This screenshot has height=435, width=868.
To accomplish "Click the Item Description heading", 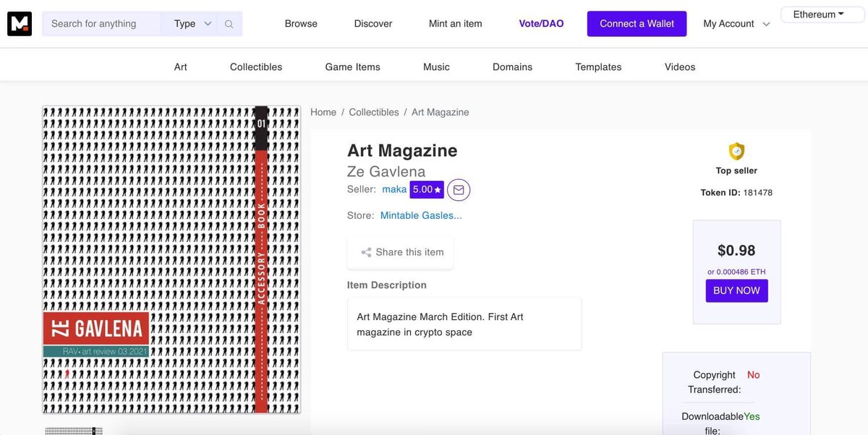I will [387, 285].
